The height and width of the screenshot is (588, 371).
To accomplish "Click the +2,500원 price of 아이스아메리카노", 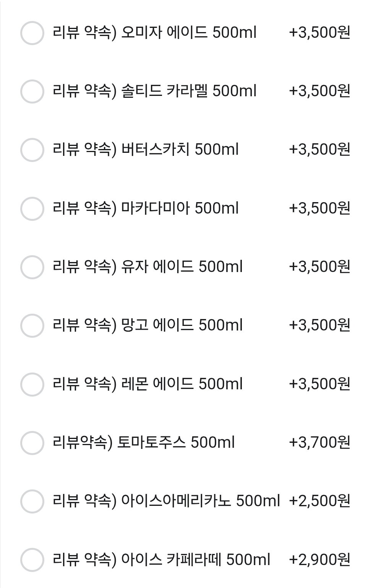I will [320, 501].
